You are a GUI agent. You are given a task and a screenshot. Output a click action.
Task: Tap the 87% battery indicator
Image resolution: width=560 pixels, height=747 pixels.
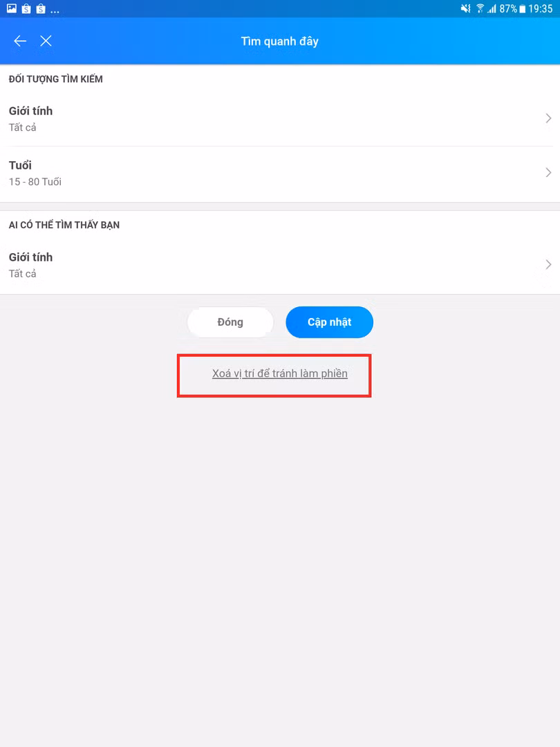[x=512, y=8]
